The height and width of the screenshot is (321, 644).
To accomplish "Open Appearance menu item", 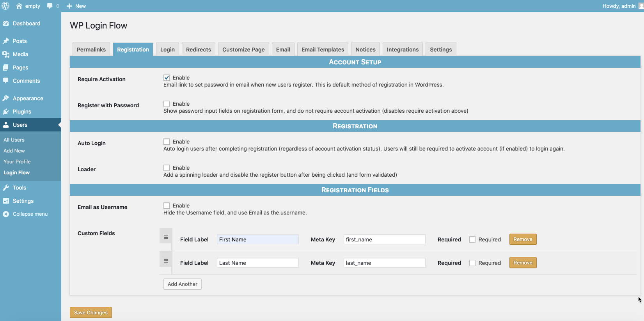I will (x=30, y=98).
